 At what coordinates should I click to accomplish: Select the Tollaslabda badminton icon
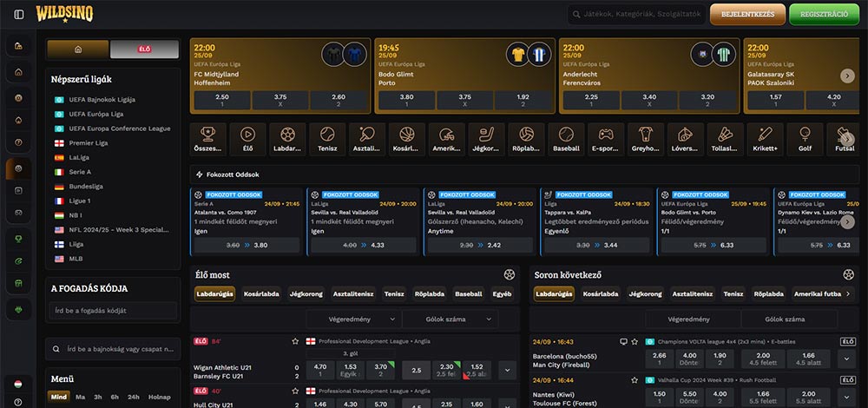725,138
